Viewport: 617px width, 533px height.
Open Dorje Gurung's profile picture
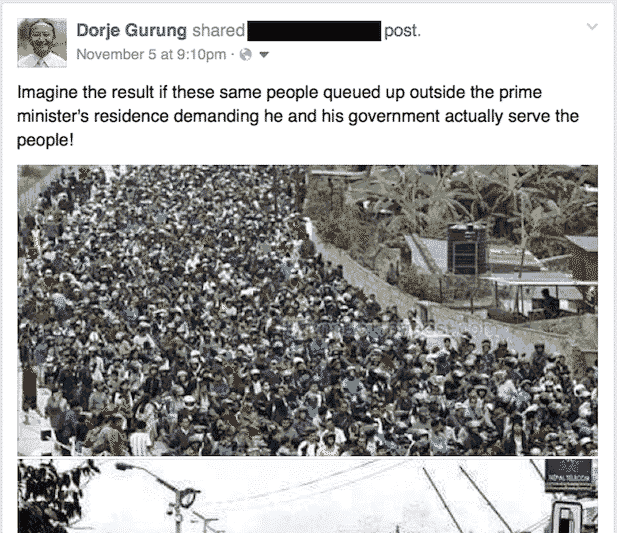[x=42, y=42]
